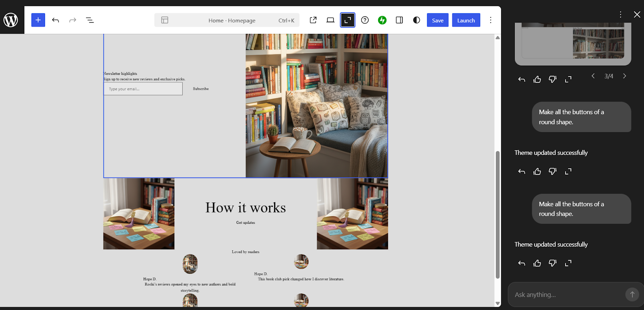
Task: Click the Save button
Action: click(x=438, y=20)
